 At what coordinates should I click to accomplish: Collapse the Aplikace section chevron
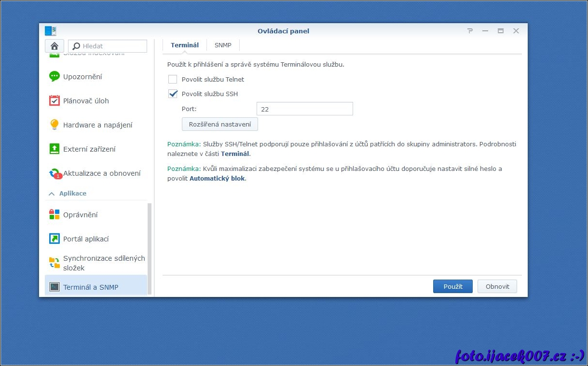(52, 194)
